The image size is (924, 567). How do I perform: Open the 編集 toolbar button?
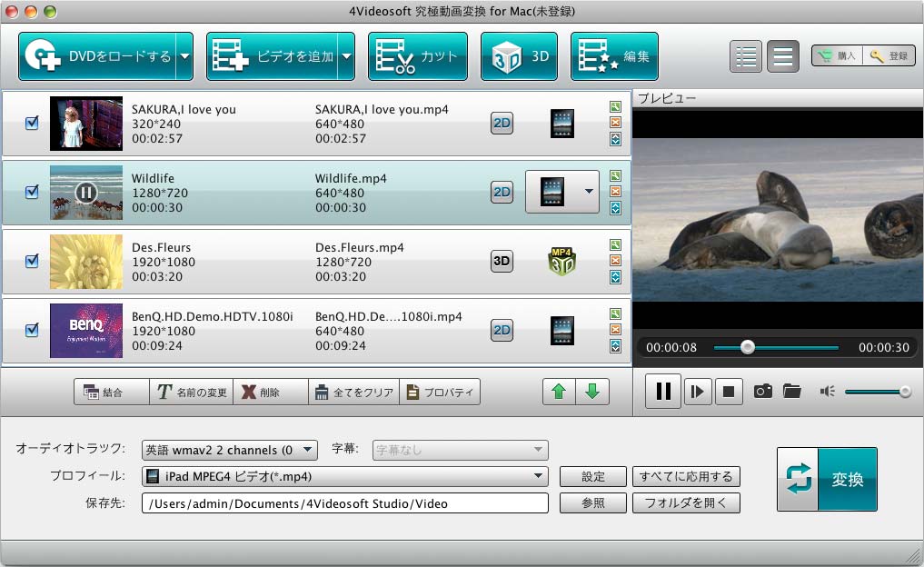click(614, 56)
